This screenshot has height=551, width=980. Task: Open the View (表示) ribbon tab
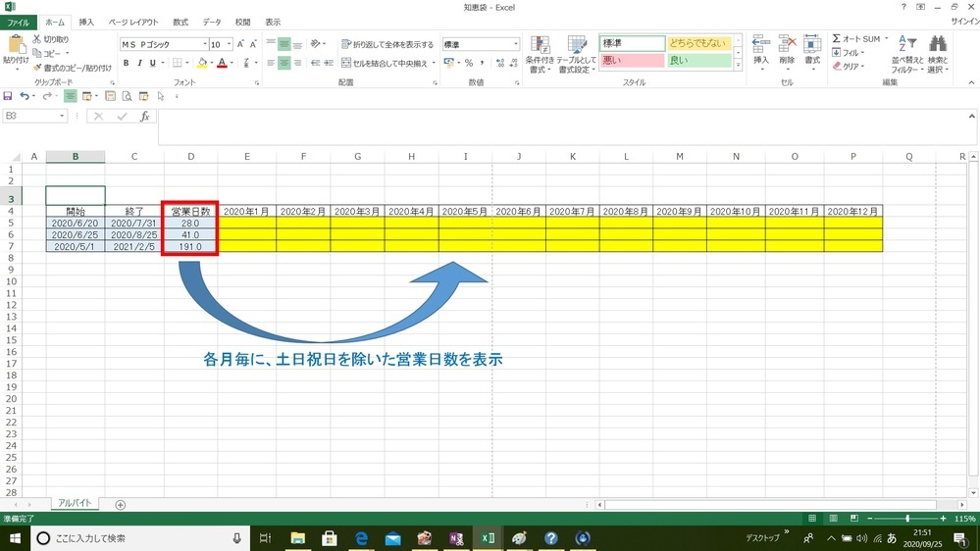273,23
